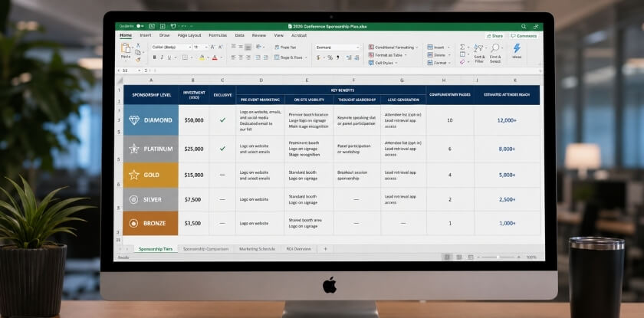Toggle Underline formatting
Screen dimensions: 644x318
coord(169,57)
